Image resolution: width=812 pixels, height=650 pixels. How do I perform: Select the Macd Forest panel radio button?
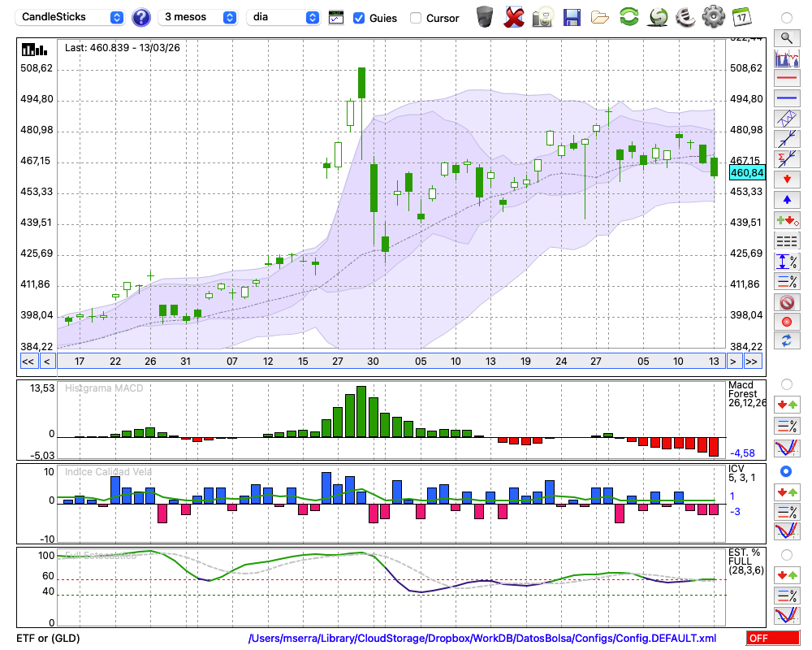coord(786,383)
